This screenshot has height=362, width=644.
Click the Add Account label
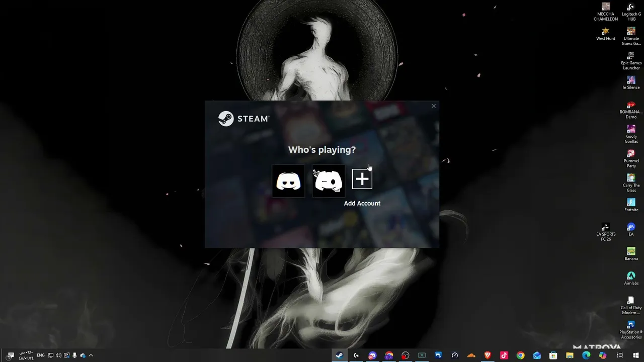[362, 203]
